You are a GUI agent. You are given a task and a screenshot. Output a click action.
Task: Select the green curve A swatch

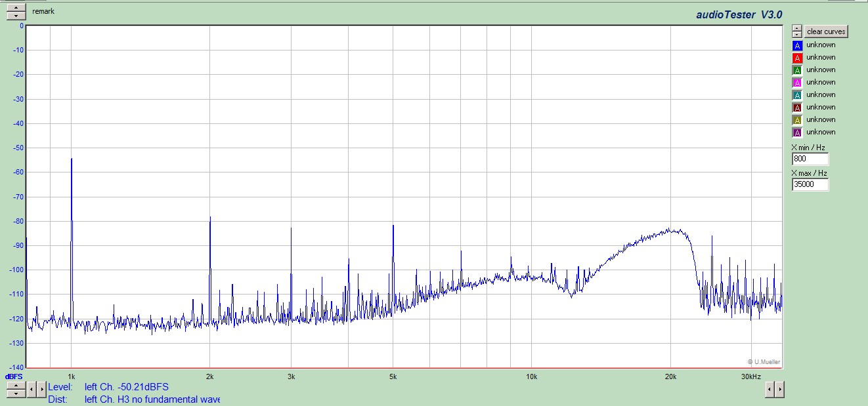point(797,70)
